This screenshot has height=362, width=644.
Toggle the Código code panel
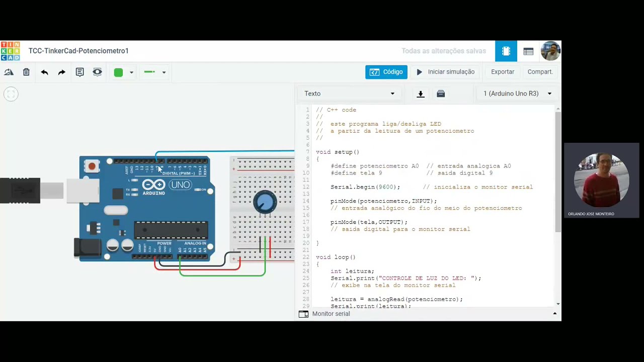[386, 72]
